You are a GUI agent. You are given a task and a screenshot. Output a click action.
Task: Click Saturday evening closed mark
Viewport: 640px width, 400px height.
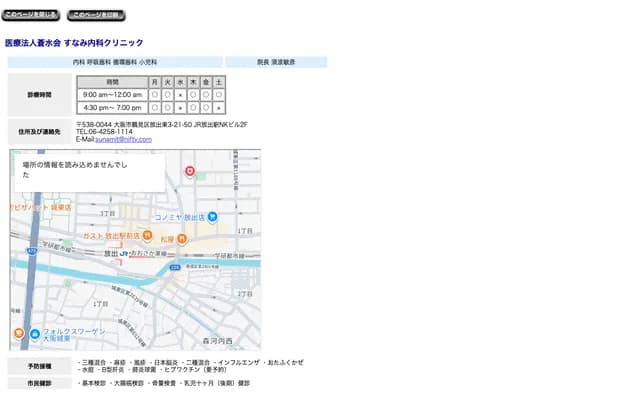tap(219, 108)
